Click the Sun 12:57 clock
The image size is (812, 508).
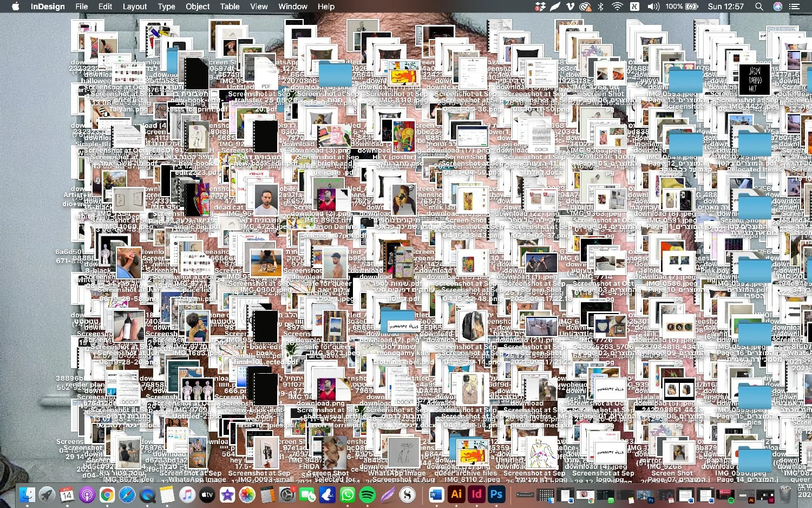click(726, 6)
